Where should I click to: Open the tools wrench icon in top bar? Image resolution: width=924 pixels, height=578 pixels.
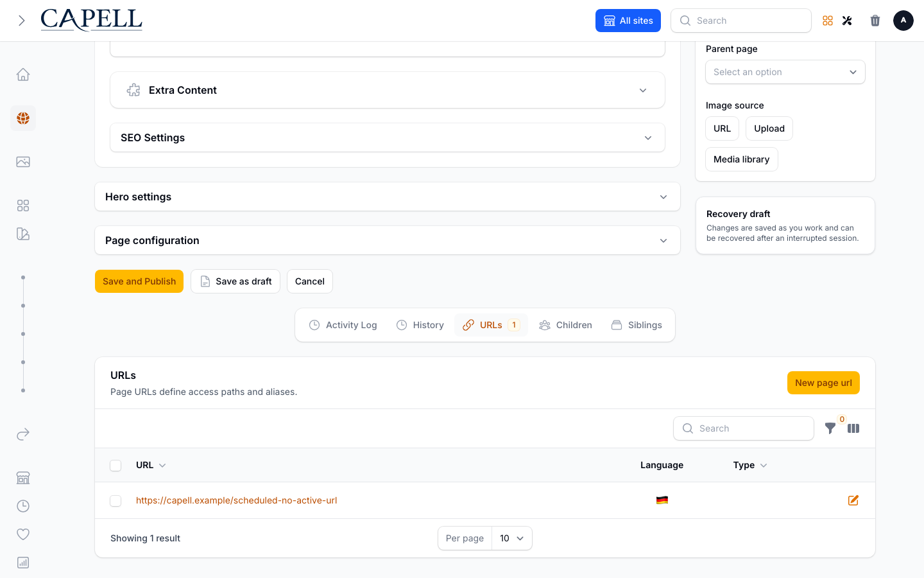(847, 21)
